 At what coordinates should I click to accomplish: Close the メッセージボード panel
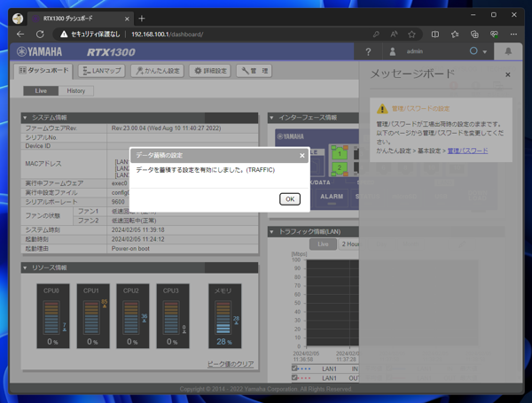508,74
